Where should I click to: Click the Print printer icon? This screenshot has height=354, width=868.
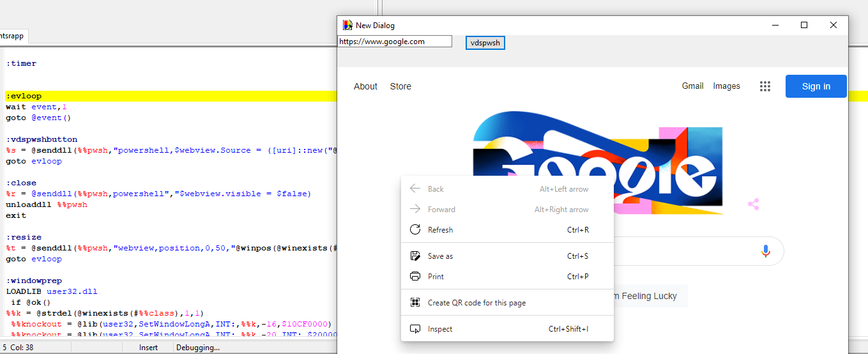coord(415,277)
